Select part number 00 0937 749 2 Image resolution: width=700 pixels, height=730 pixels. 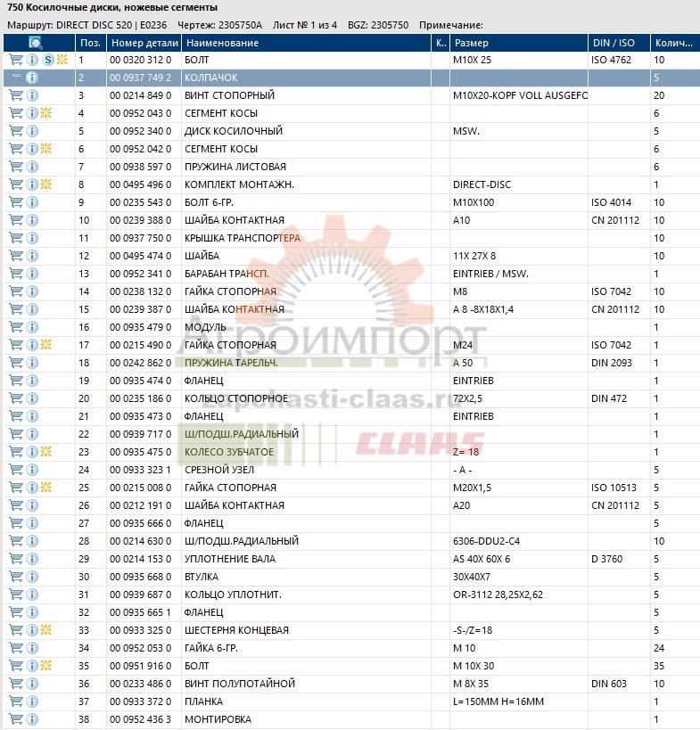pos(141,78)
